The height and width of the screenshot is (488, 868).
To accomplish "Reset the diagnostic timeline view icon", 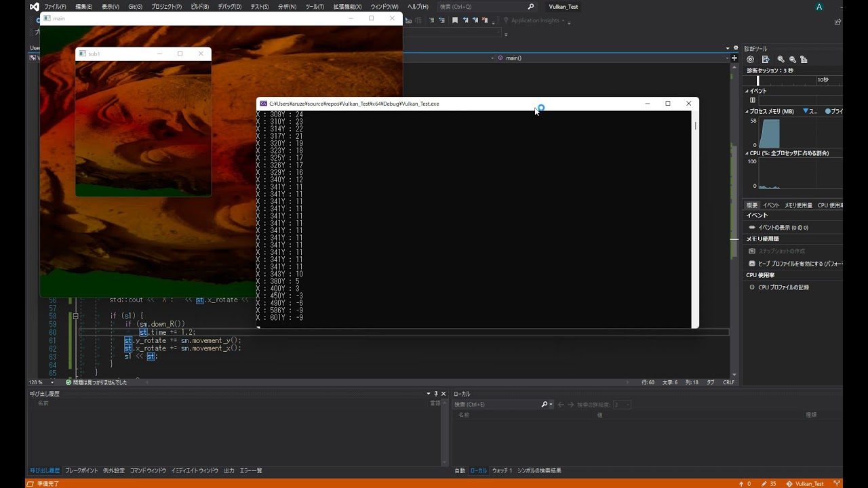I will coord(804,60).
